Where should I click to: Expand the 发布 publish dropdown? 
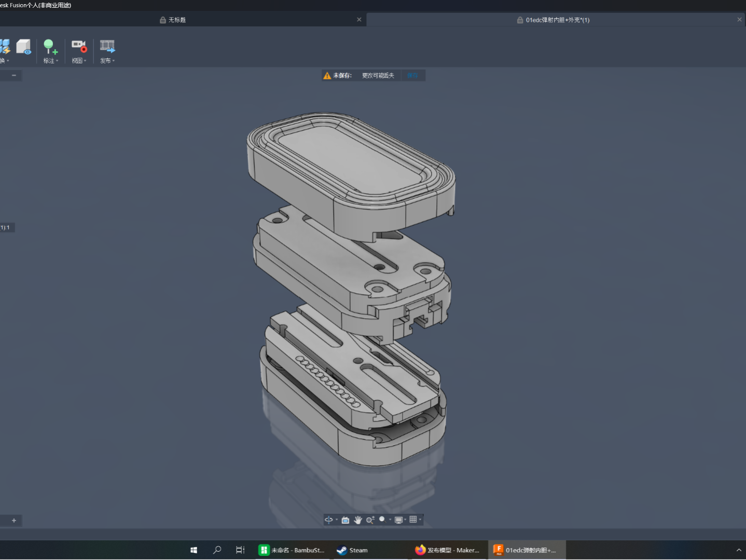coord(107,61)
